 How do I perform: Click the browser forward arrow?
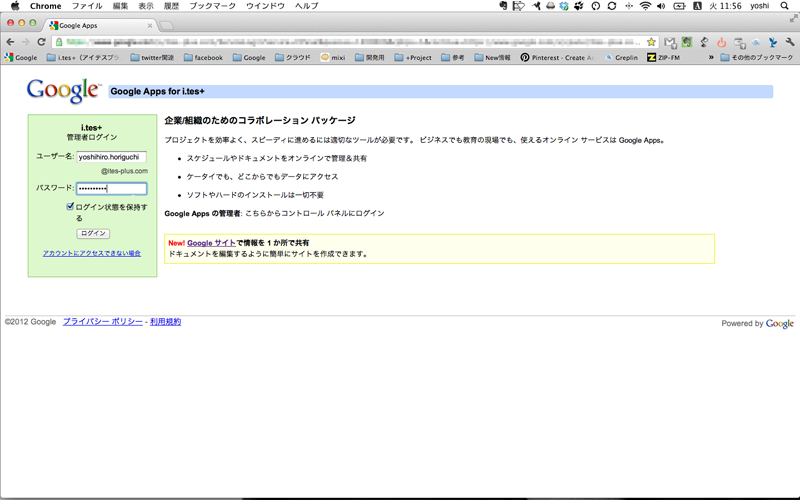point(26,42)
